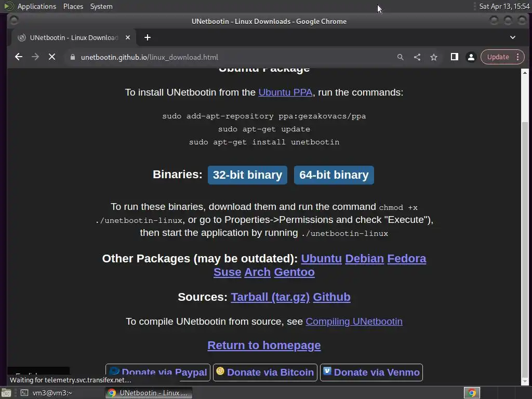Open the Fedora package link

coord(406,259)
